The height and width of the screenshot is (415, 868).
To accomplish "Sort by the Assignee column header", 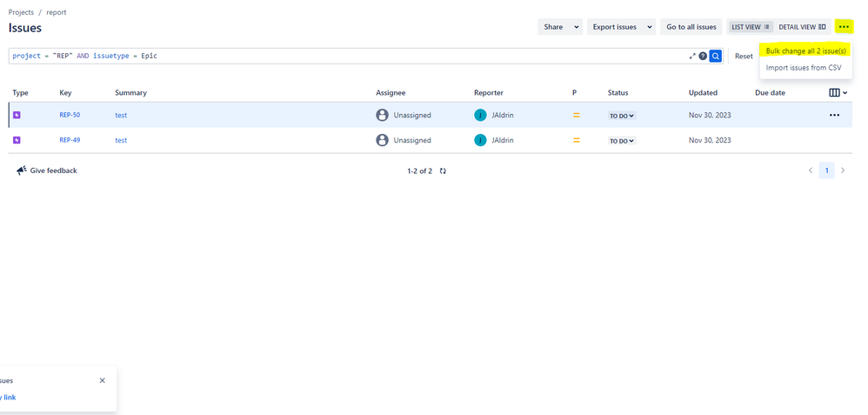I will 391,92.
